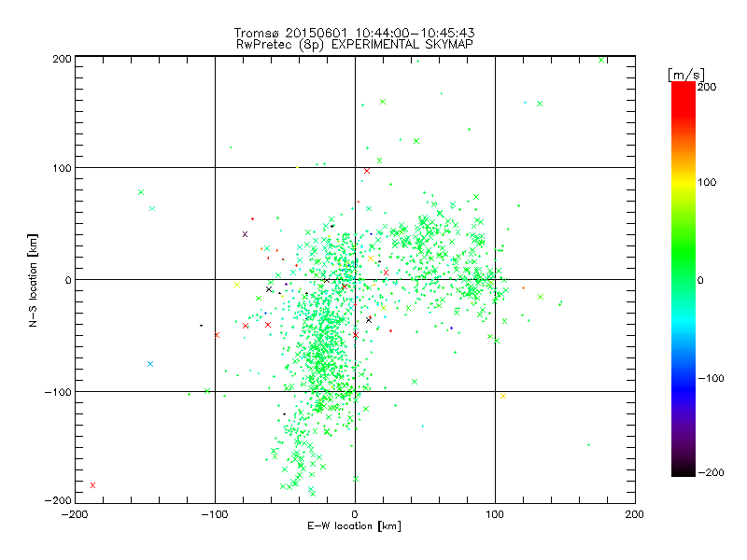Click the -200 tick label on E-W axis
This screenshot has height=560, width=747.
click(x=75, y=514)
